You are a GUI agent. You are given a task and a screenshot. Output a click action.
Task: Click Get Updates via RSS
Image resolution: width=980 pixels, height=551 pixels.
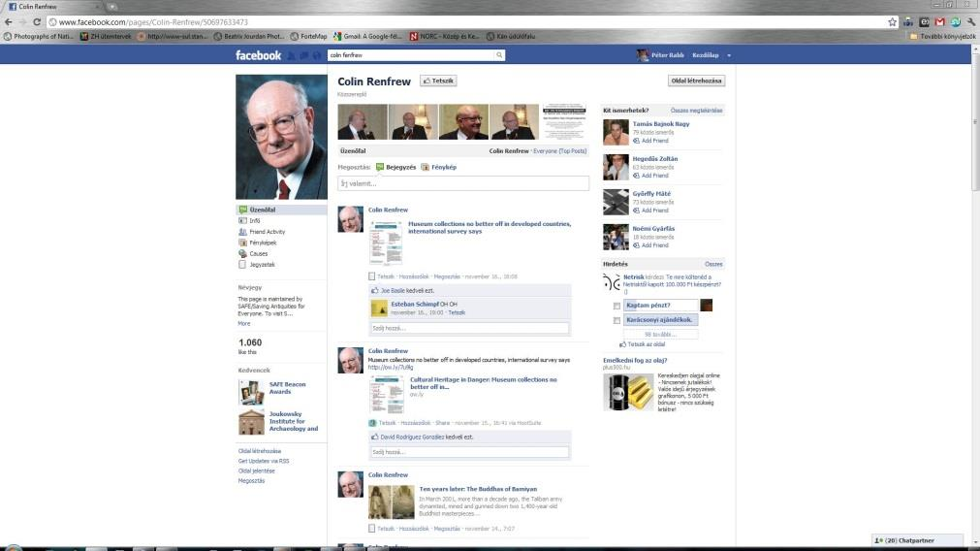coord(263,461)
